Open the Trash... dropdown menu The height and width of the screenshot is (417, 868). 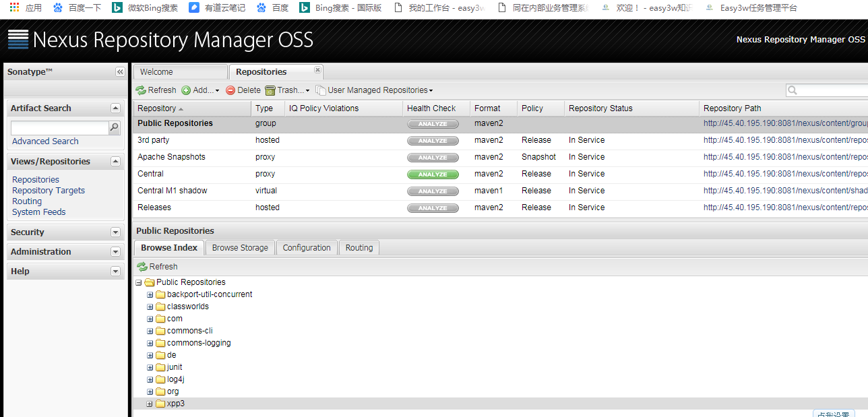287,90
